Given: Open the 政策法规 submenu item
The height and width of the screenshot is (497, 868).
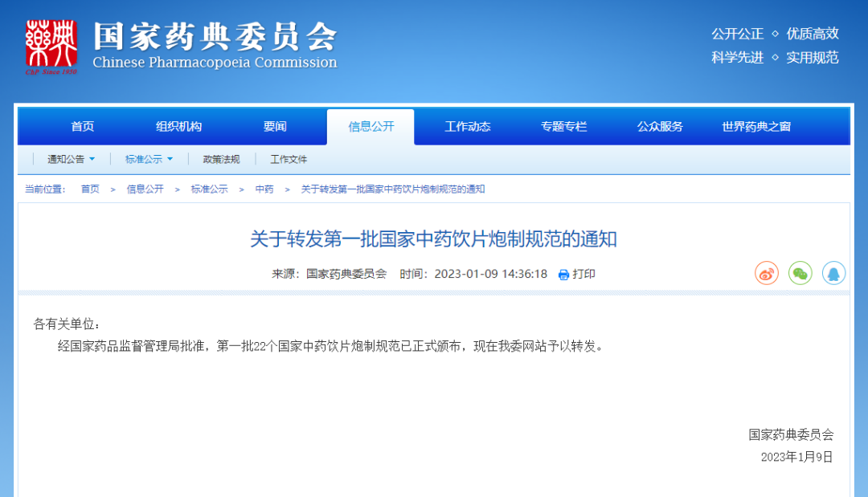Looking at the screenshot, I should pyautogui.click(x=222, y=159).
